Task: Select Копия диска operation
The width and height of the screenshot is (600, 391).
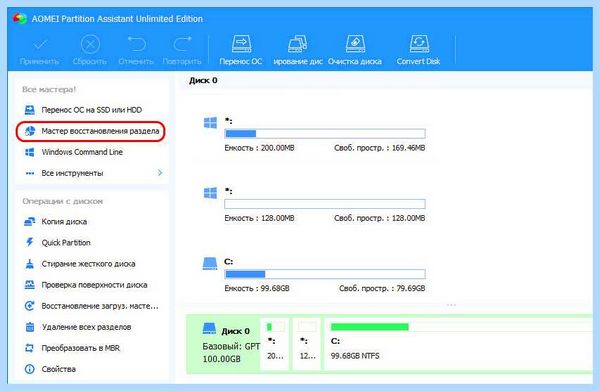Action: pos(64,222)
